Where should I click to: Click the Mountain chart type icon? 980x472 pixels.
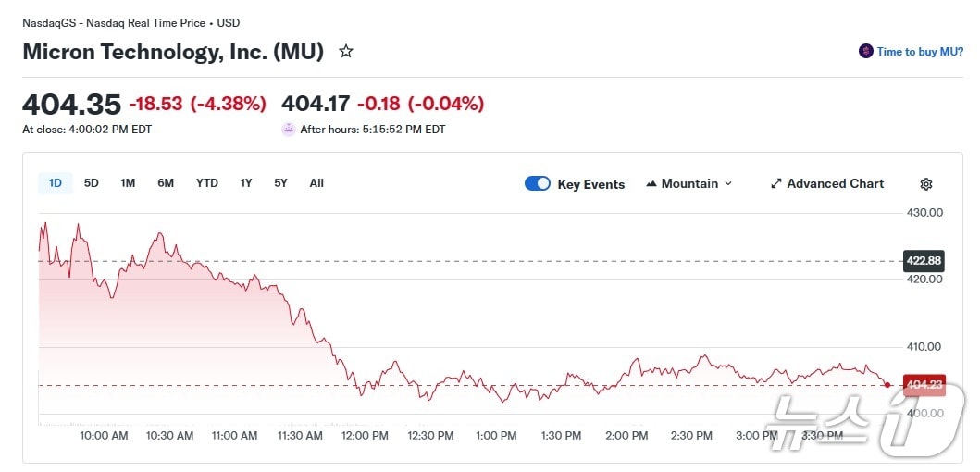pos(651,184)
